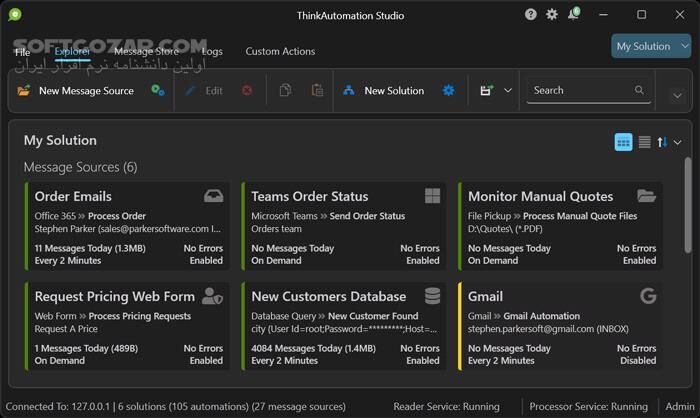Click the ThinkAutomation app logo icon
Screen dimensions: 700x418
[x=15, y=14]
